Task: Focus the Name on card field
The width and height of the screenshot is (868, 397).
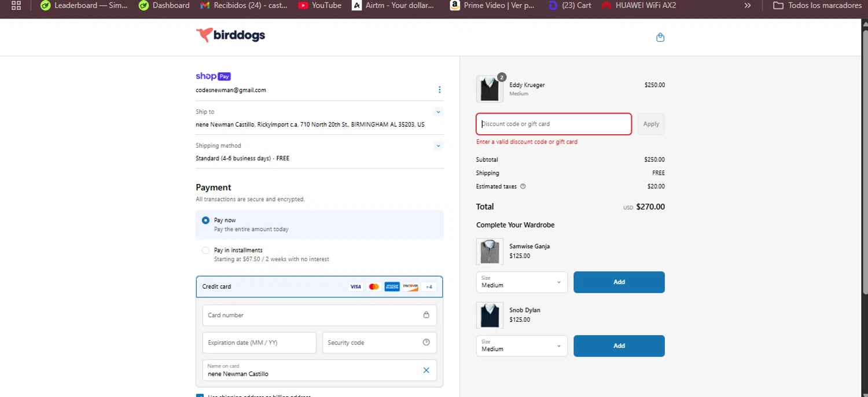Action: [319, 370]
